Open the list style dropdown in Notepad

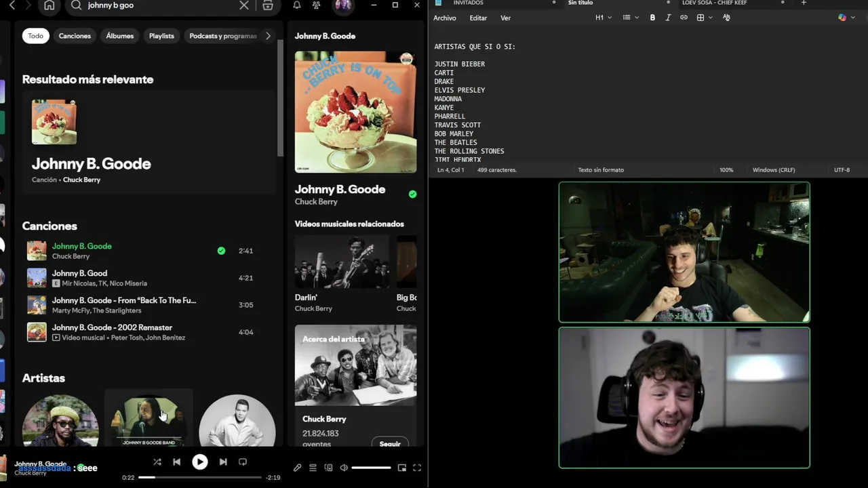631,18
